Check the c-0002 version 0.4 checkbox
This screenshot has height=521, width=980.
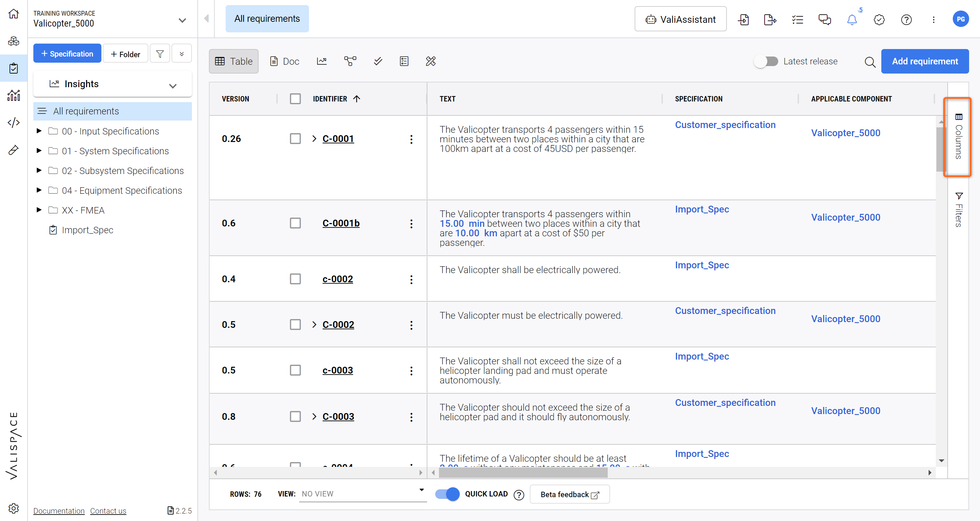click(x=295, y=279)
